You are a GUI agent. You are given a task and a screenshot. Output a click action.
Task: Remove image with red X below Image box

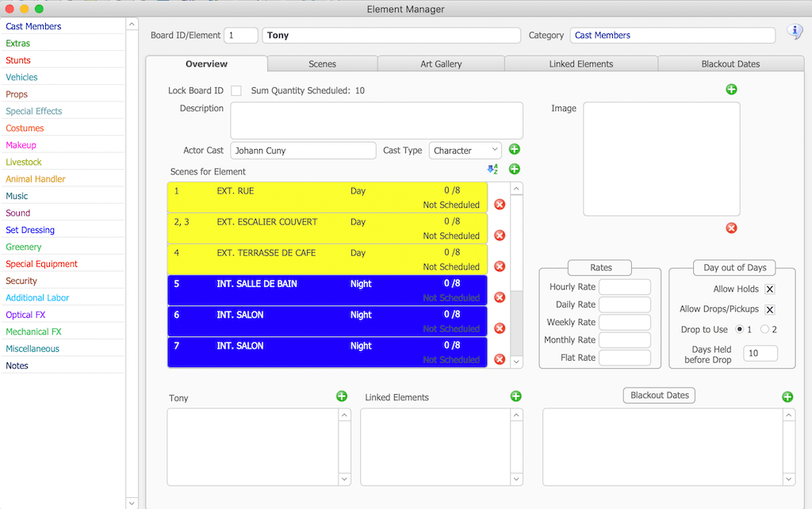[x=731, y=228]
